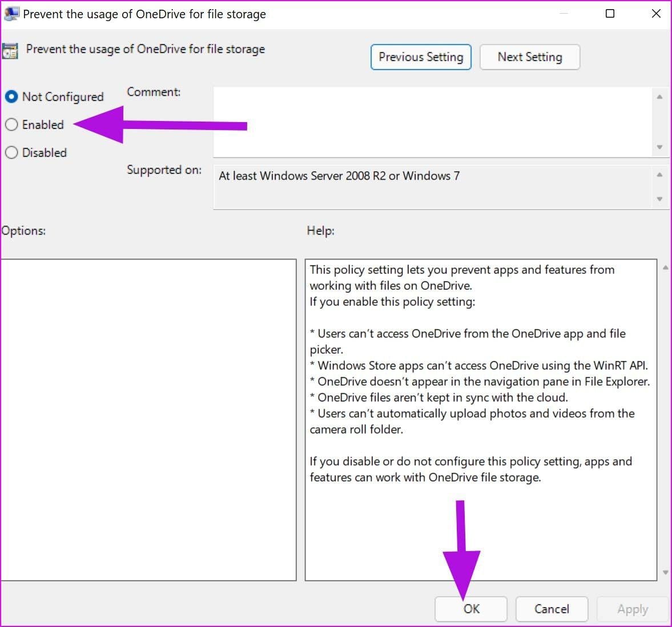Click the Help pane up scroll arrow
Viewport: 672px width, 627px height.
pos(666,268)
